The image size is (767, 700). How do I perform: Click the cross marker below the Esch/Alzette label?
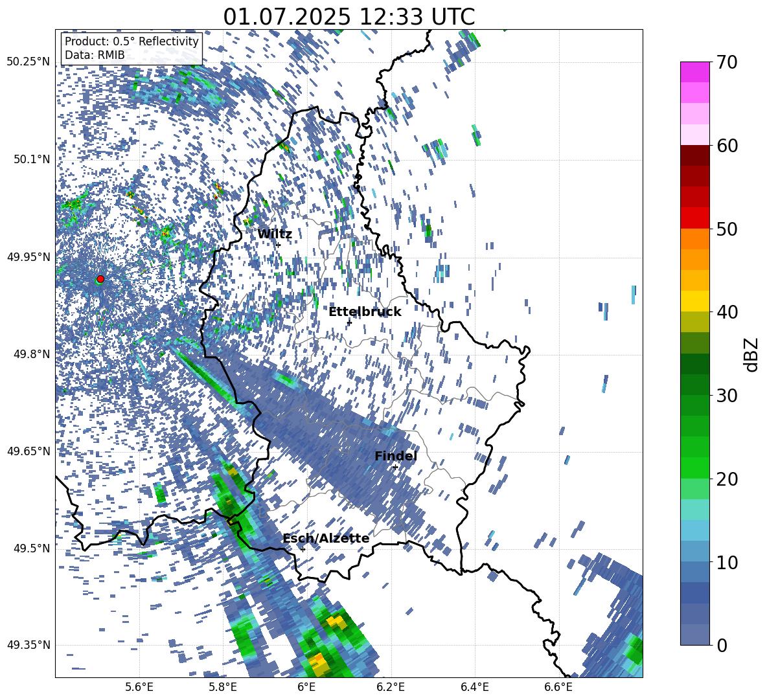(x=303, y=549)
